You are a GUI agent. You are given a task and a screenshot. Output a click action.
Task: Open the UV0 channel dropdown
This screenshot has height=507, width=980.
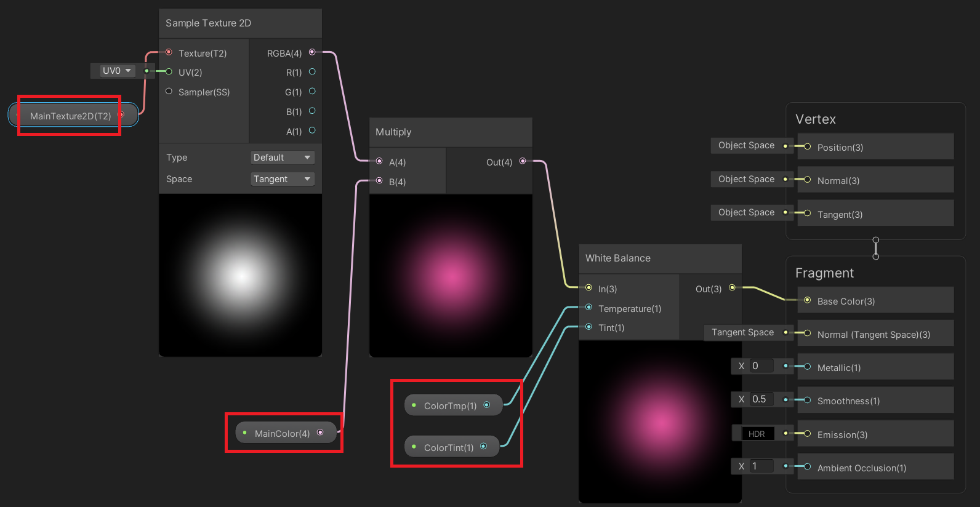[116, 71]
